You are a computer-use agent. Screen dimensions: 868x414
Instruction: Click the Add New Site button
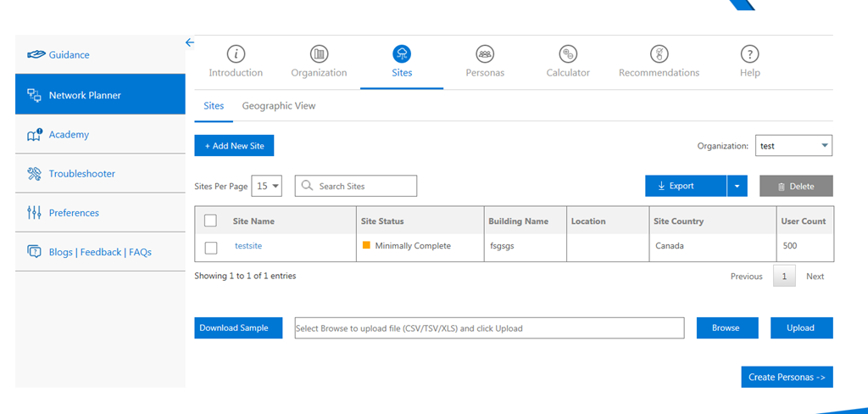point(234,146)
